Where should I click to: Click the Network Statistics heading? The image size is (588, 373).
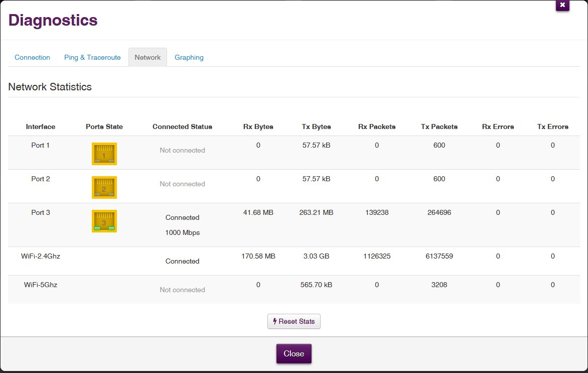(50, 87)
